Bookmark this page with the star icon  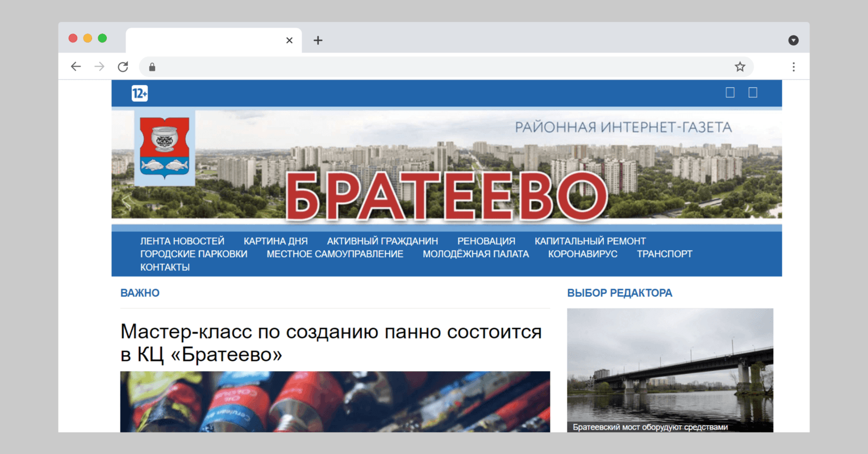(740, 67)
